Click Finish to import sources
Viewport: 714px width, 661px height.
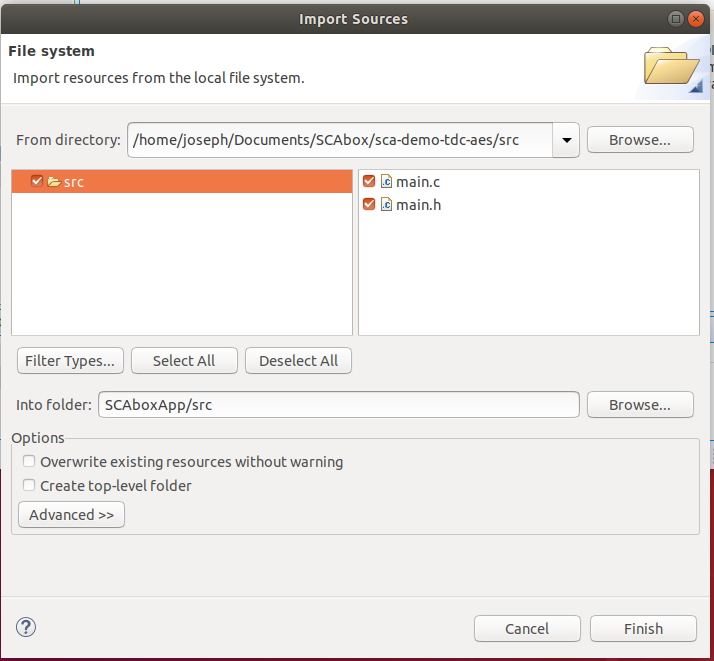(x=643, y=629)
